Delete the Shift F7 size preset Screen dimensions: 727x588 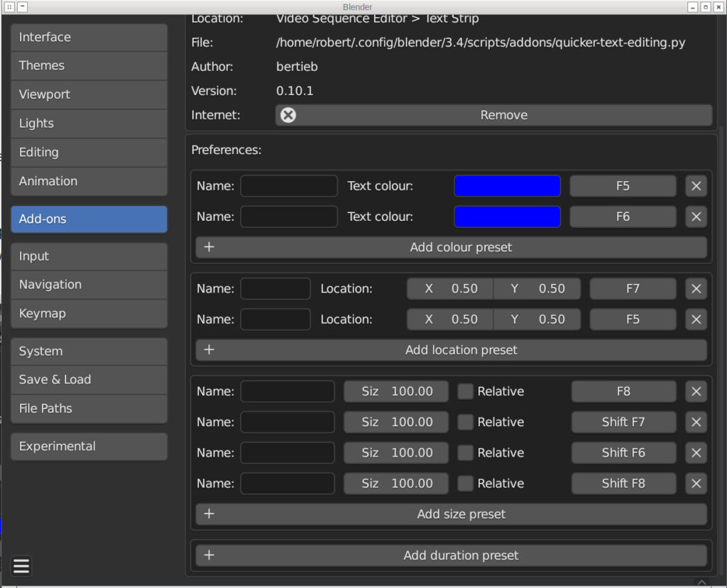pos(696,422)
